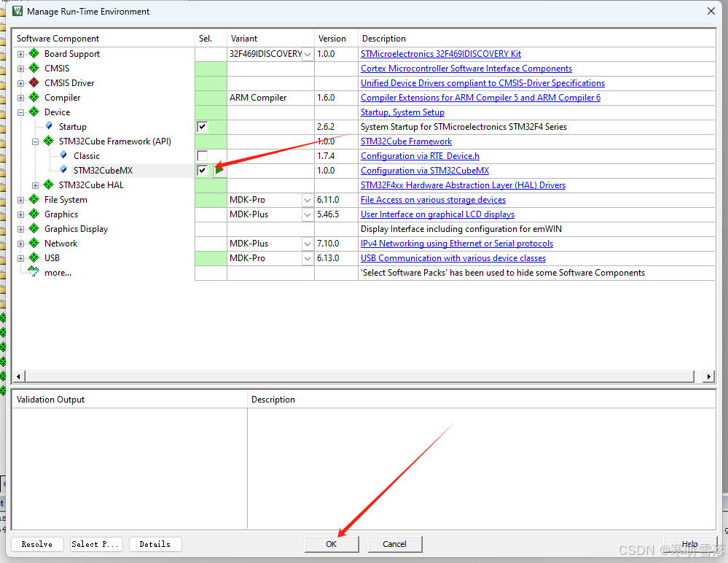728x563 pixels.
Task: Open USB Communication with various device classes link
Action: click(453, 258)
